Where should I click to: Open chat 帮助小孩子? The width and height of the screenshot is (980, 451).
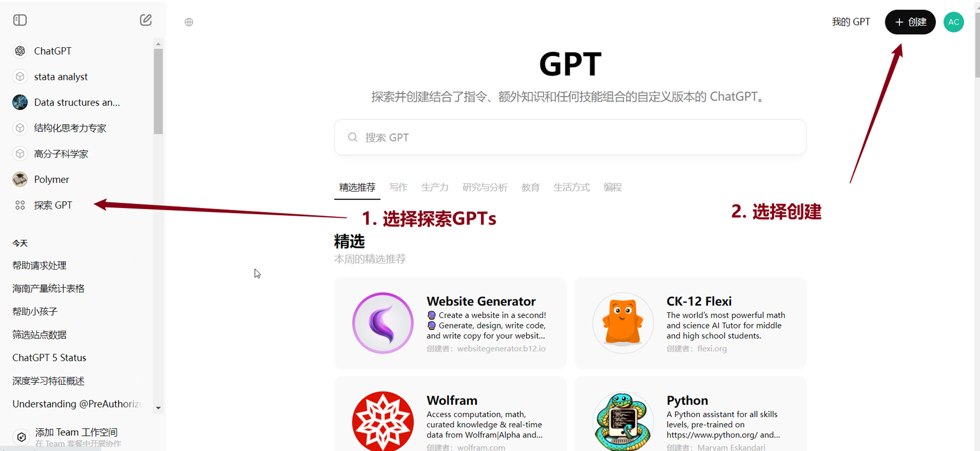[35, 312]
